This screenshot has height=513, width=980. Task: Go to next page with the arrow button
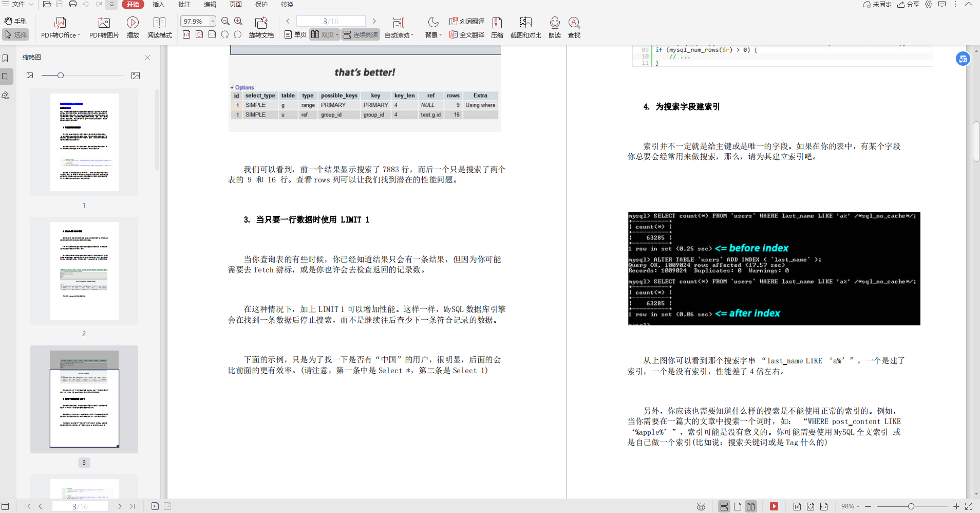[374, 21]
